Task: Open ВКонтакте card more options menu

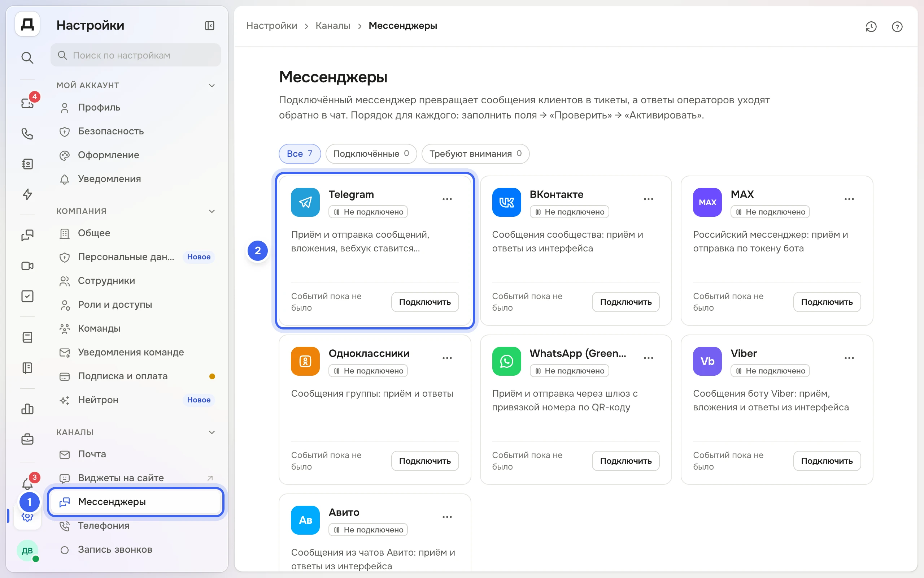Action: pyautogui.click(x=648, y=199)
